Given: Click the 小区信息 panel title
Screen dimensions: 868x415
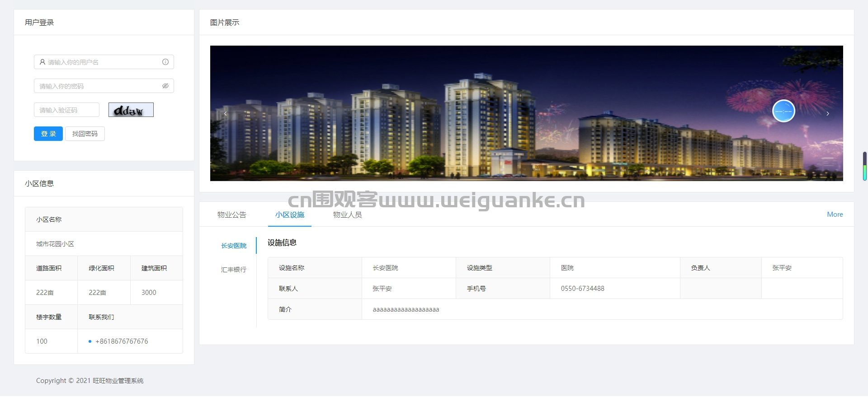Looking at the screenshot, I should tap(39, 183).
